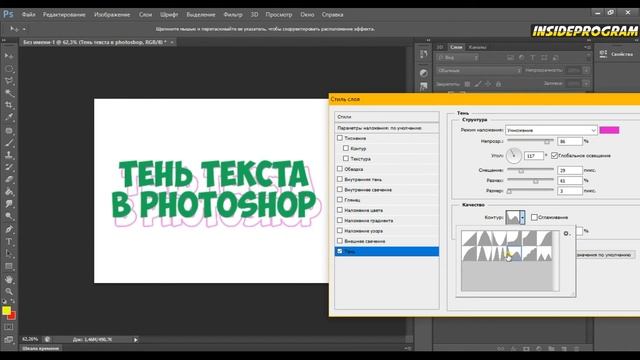Click the Непрозр. opacity slider
This screenshot has height=360, width=640.
530,141
